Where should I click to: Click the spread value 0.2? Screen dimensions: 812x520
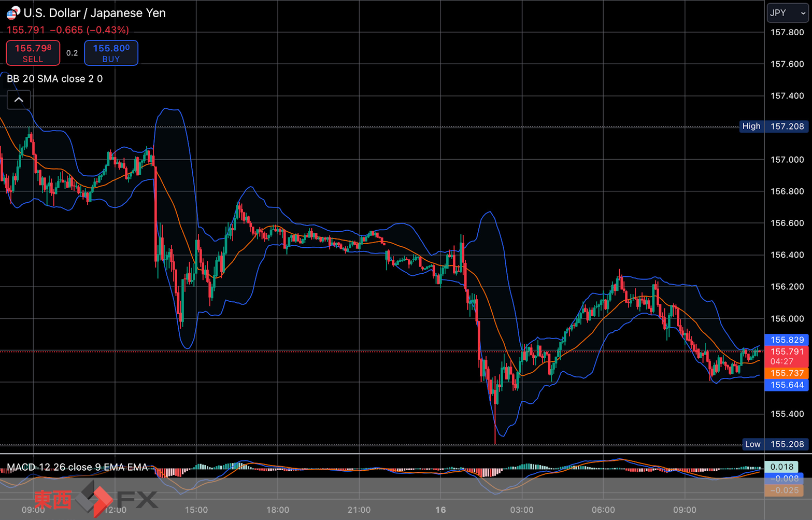click(x=72, y=53)
